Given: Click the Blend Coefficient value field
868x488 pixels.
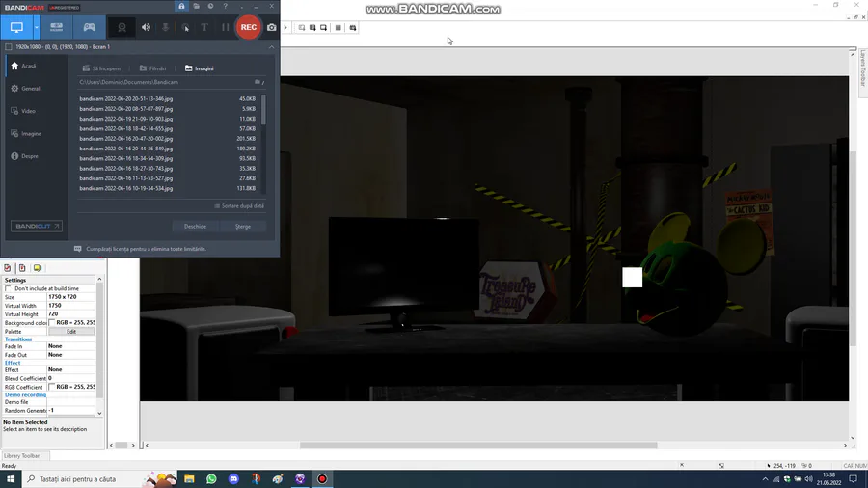Looking at the screenshot, I should (71, 378).
